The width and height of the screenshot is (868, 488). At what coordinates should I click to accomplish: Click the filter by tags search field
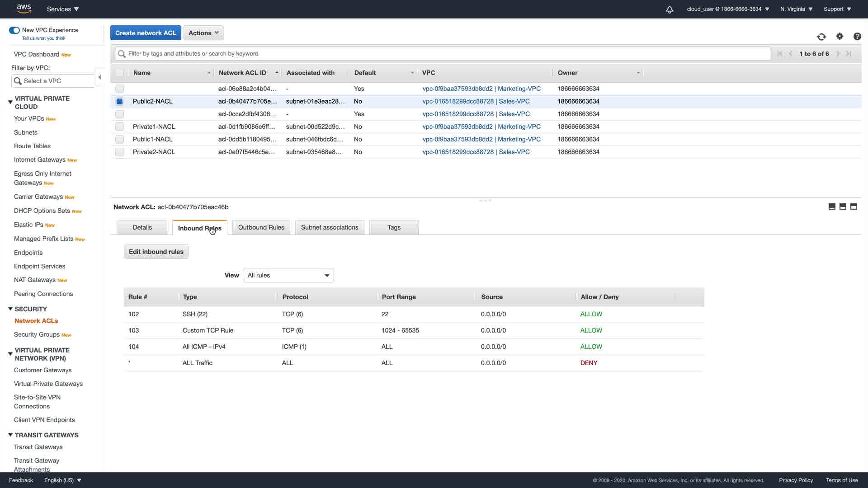pyautogui.click(x=443, y=54)
